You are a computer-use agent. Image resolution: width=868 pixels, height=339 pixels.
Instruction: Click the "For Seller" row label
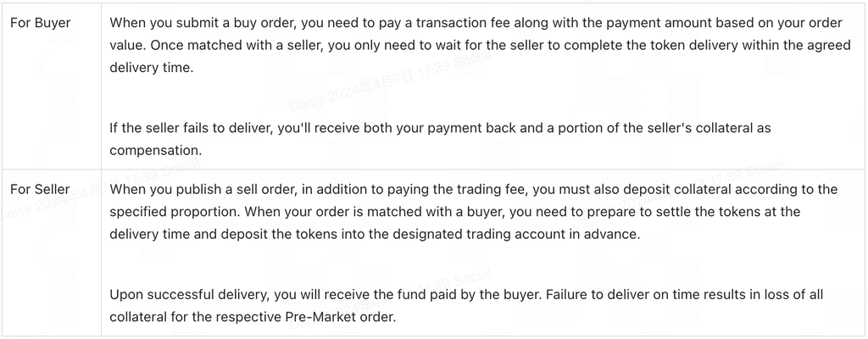coord(41,189)
